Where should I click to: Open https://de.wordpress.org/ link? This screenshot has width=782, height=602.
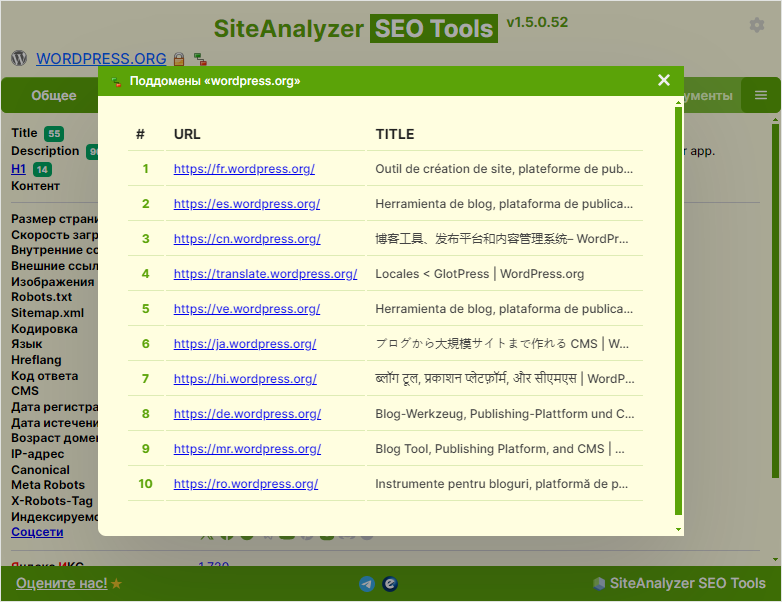[247, 413]
